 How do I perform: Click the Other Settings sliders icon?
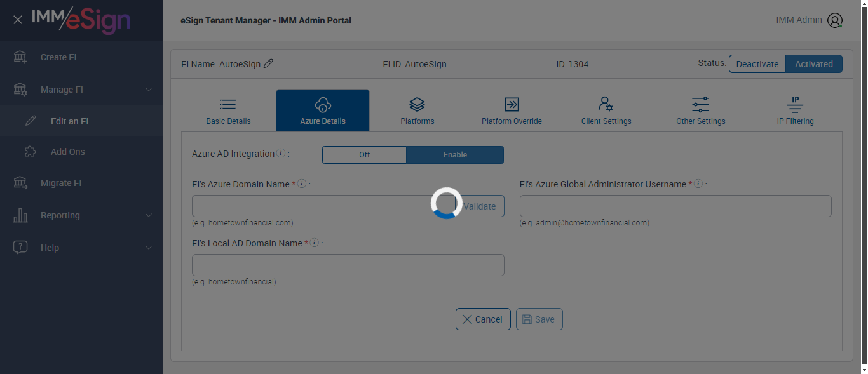click(x=700, y=104)
